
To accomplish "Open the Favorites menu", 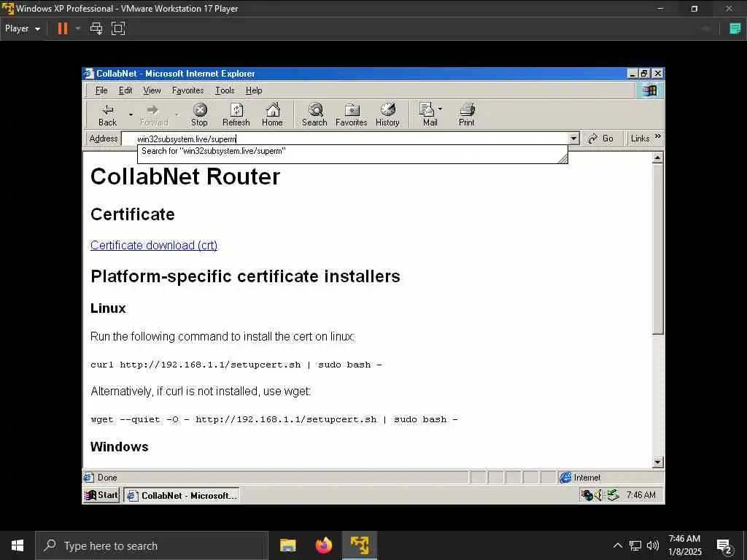I will click(x=187, y=90).
